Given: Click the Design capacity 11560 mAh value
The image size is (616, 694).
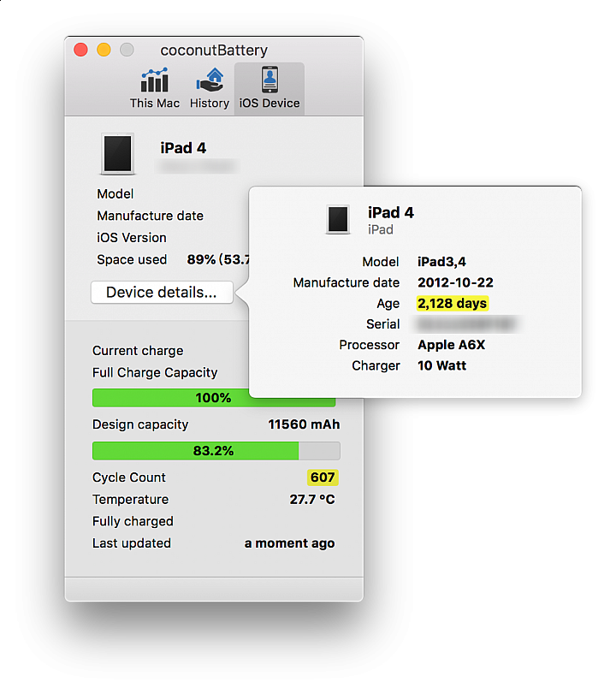Looking at the screenshot, I should 304,424.
